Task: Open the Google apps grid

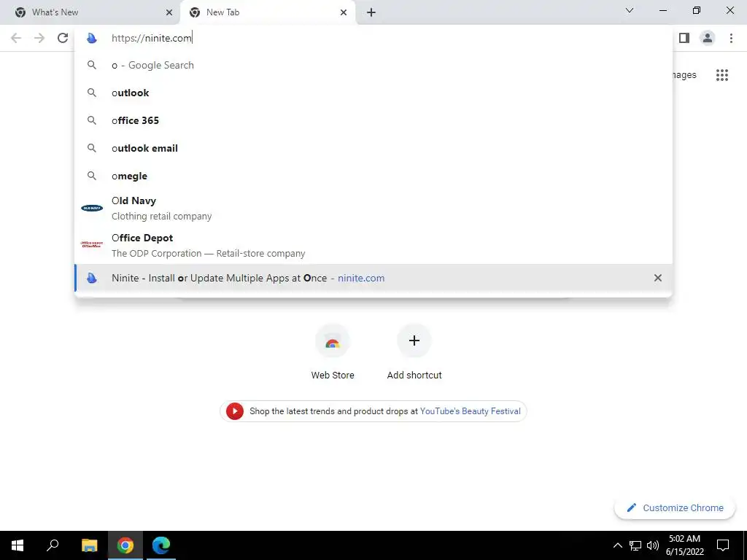Action: (722, 75)
